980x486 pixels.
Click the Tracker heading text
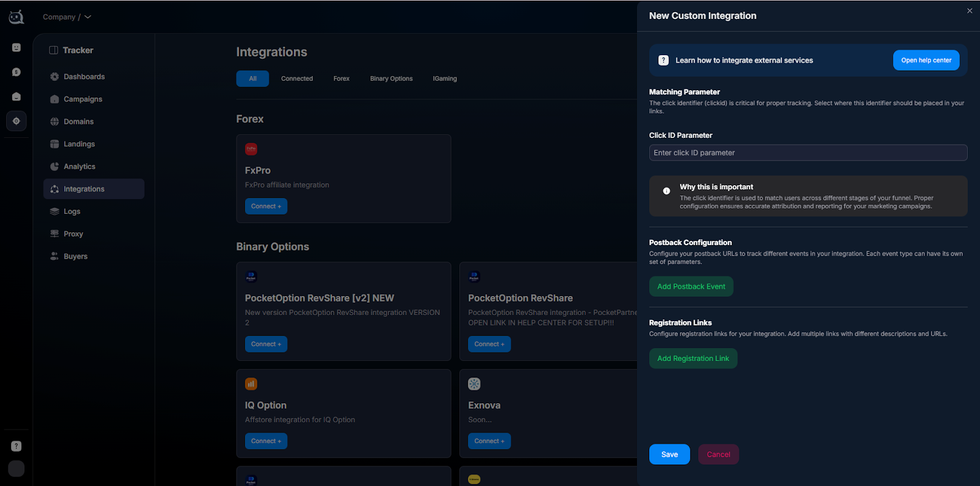click(78, 50)
